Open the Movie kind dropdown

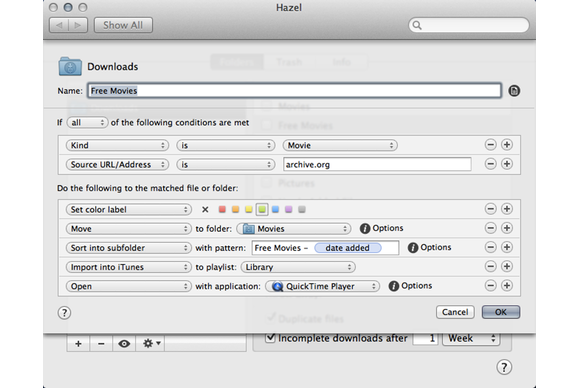340,145
